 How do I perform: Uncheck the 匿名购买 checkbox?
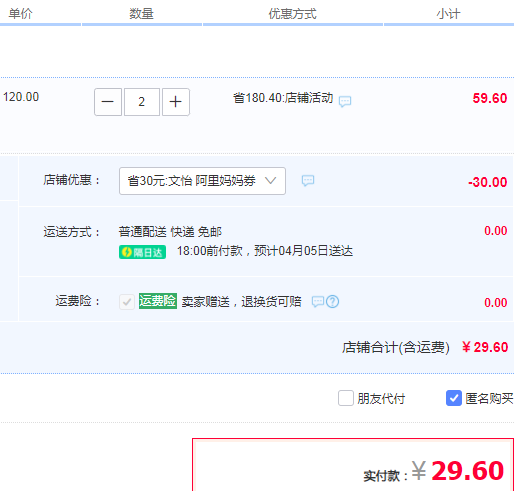[x=454, y=398]
